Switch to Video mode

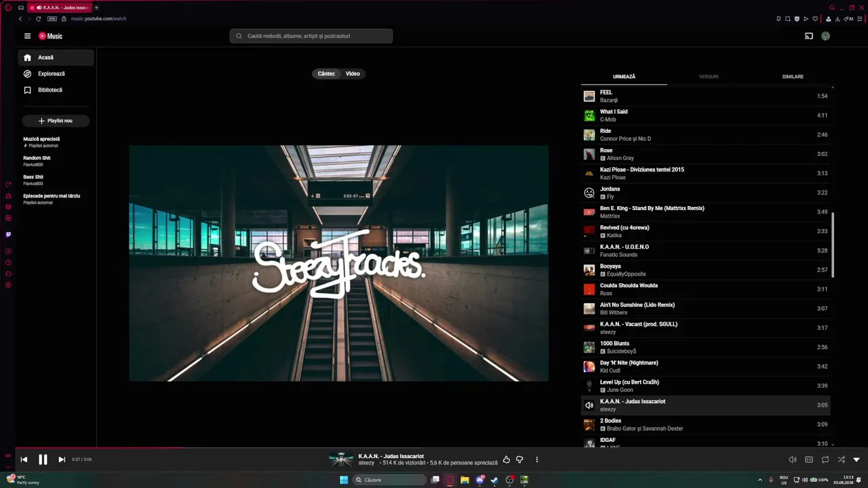353,74
